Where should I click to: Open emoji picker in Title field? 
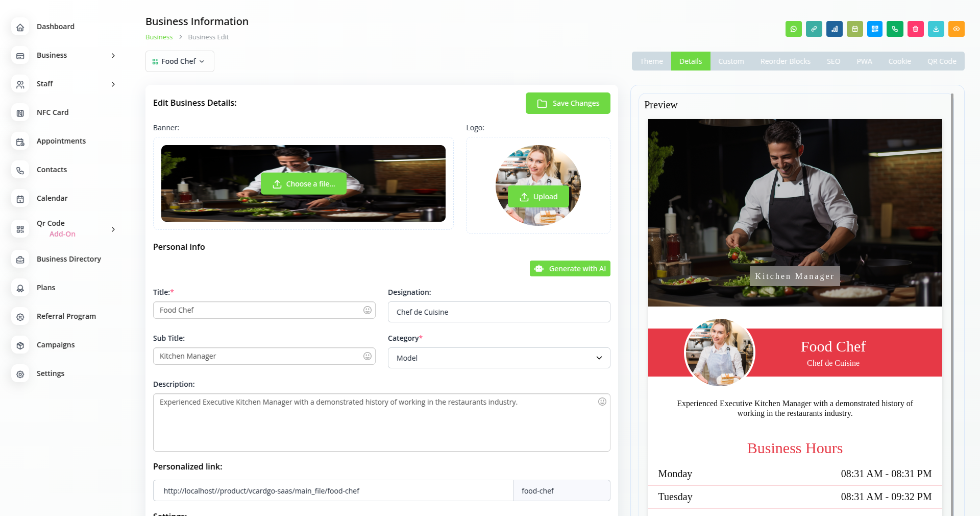click(x=367, y=310)
